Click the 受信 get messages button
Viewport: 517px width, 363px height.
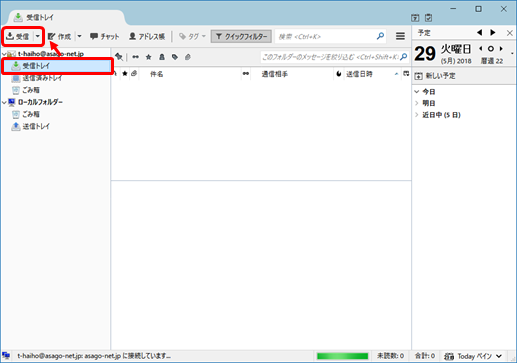[18, 36]
